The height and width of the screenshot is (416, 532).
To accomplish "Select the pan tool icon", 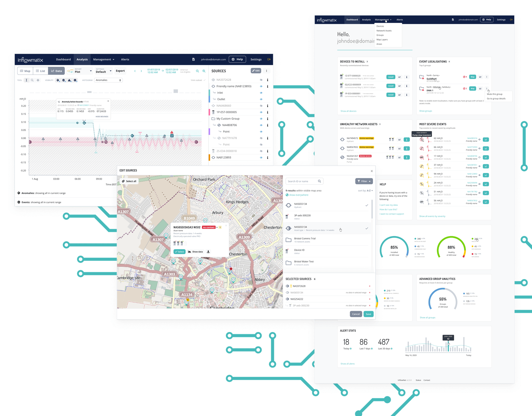I will (38, 80).
